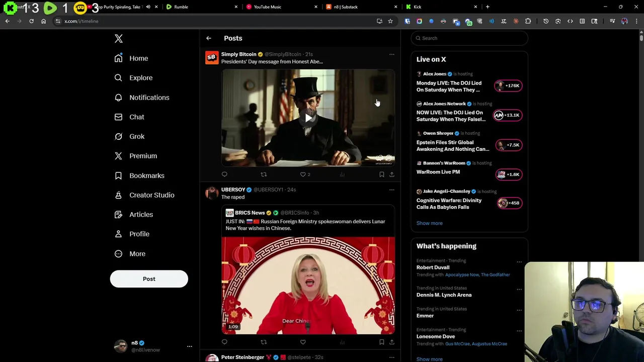This screenshot has width=644, height=362.
Task: Open the BRICS News Lunar New Year video
Action: click(x=308, y=286)
